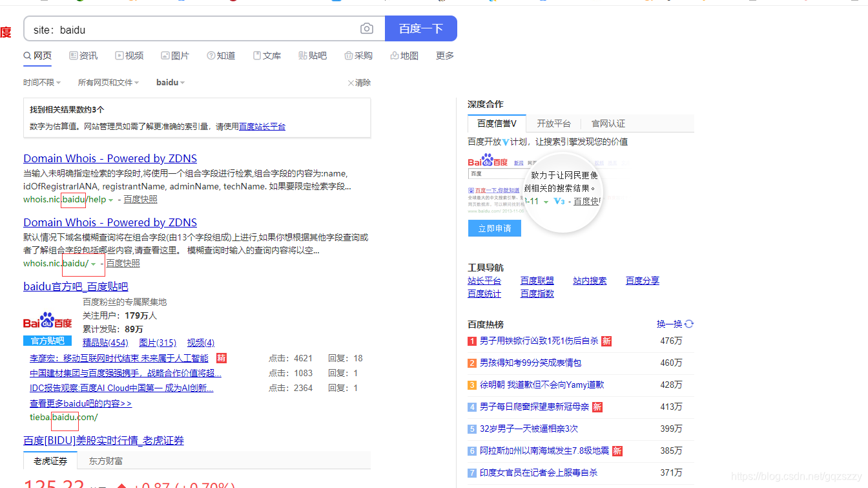
Task: Open the baidu site filter dropdown
Action: [x=170, y=83]
